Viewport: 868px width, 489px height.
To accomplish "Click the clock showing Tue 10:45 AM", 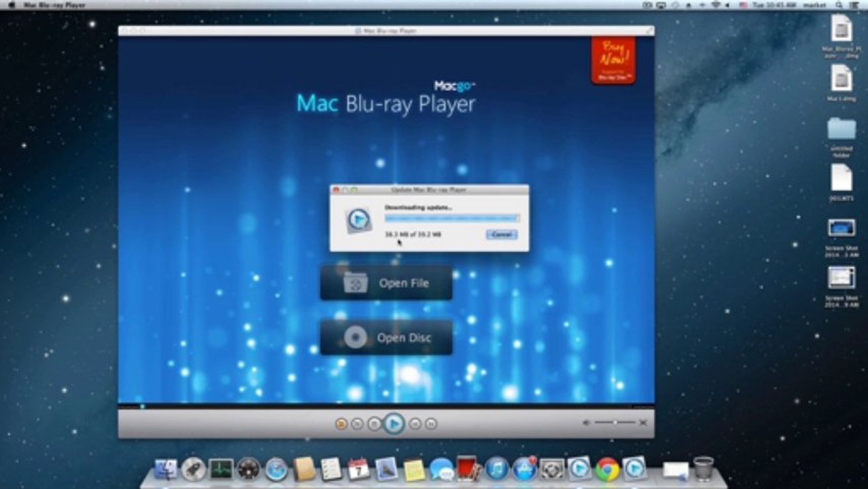I will point(773,5).
